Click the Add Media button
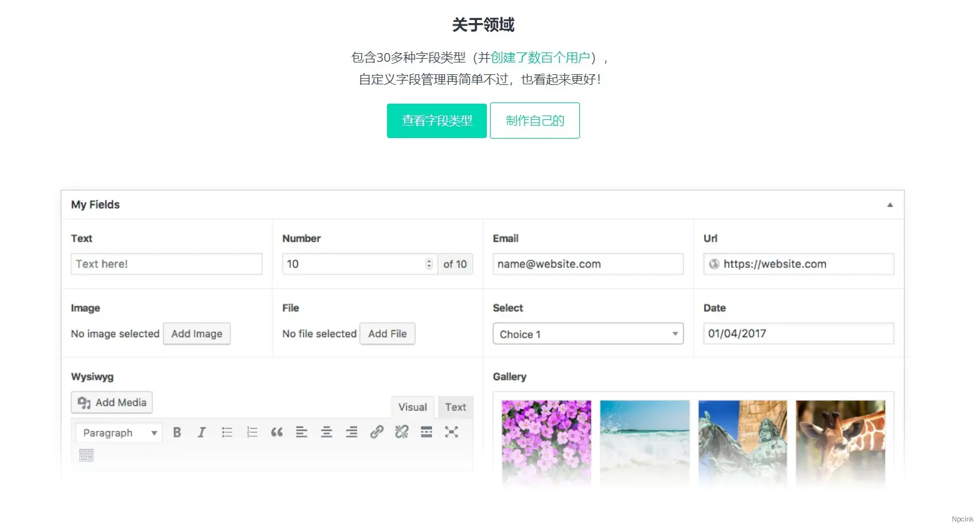The image size is (980, 529). [x=112, y=403]
